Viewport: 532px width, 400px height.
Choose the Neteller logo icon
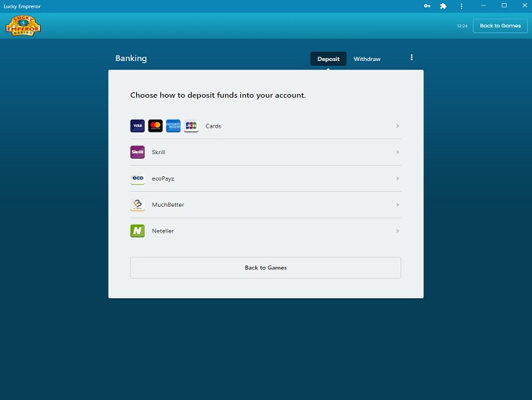tap(138, 231)
